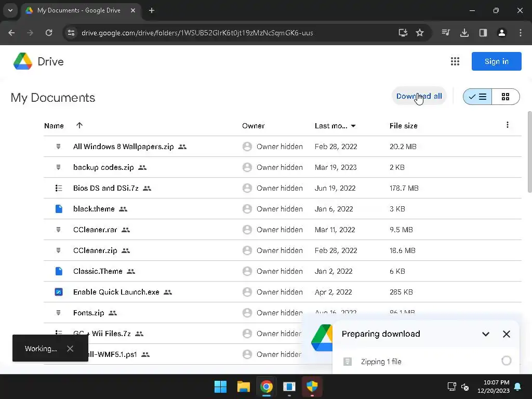Click the File size column header
The width and height of the screenshot is (532, 399).
point(403,126)
